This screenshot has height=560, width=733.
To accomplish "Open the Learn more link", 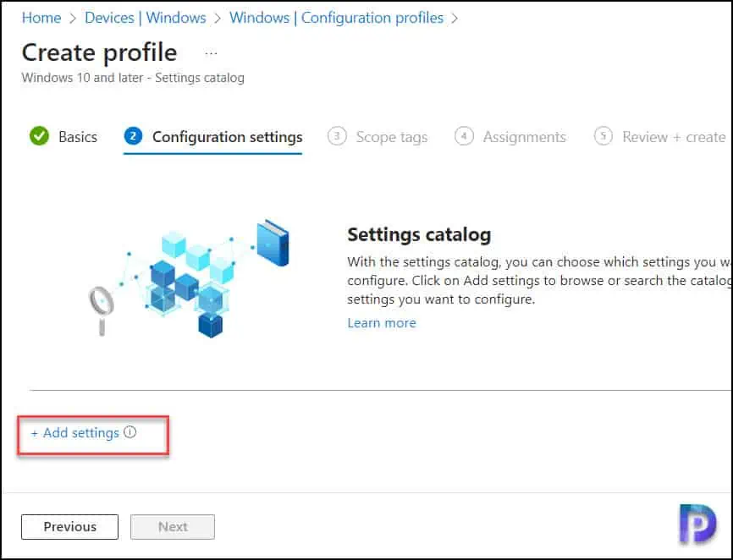I will (382, 323).
